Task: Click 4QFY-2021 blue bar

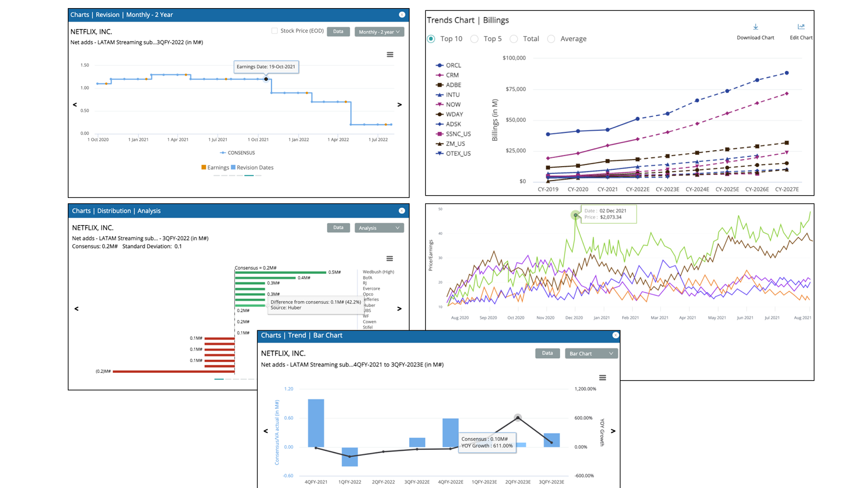Action: pyautogui.click(x=316, y=423)
